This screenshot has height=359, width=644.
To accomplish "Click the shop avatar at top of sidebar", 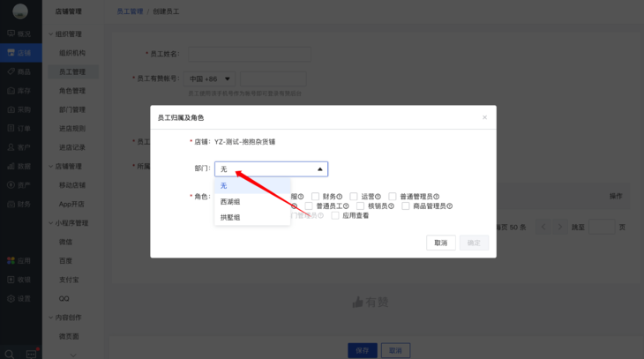I will [x=20, y=11].
